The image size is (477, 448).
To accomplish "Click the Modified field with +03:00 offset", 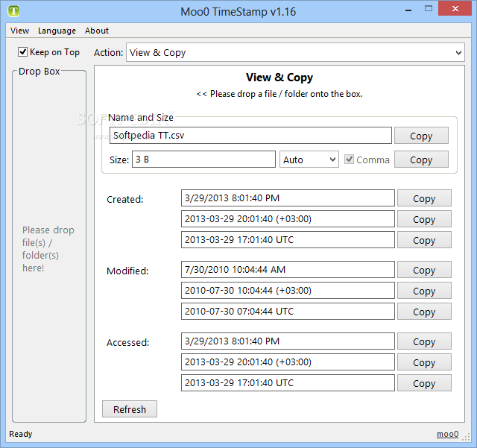I will (288, 291).
